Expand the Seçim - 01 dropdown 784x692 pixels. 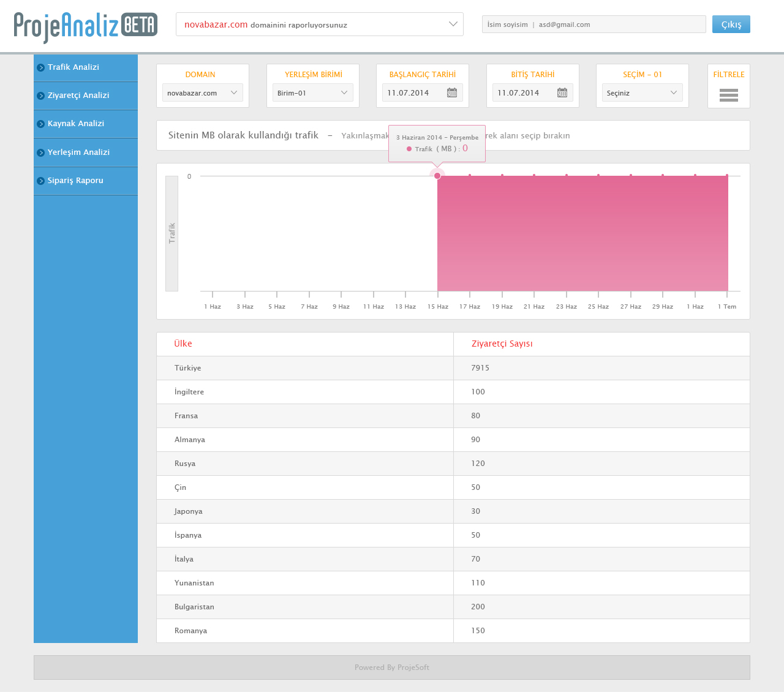(642, 93)
